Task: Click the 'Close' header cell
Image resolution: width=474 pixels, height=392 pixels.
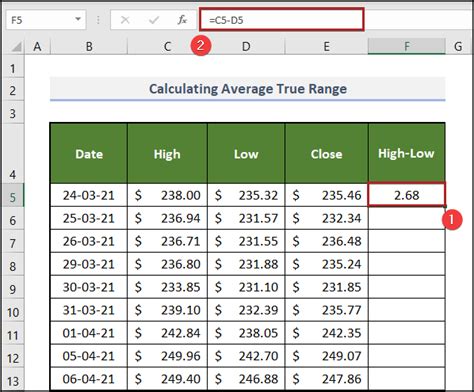Action: point(327,153)
